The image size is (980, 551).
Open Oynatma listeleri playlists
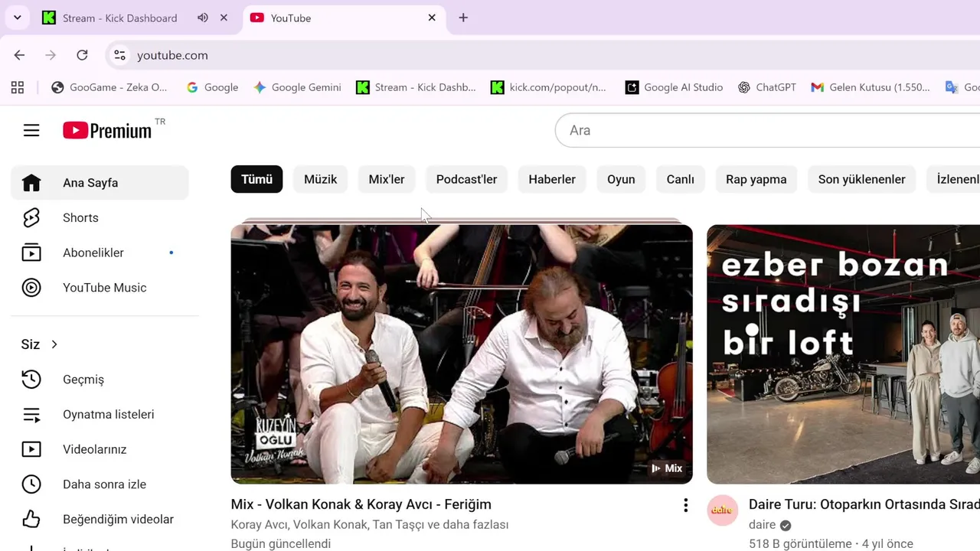coord(100,415)
